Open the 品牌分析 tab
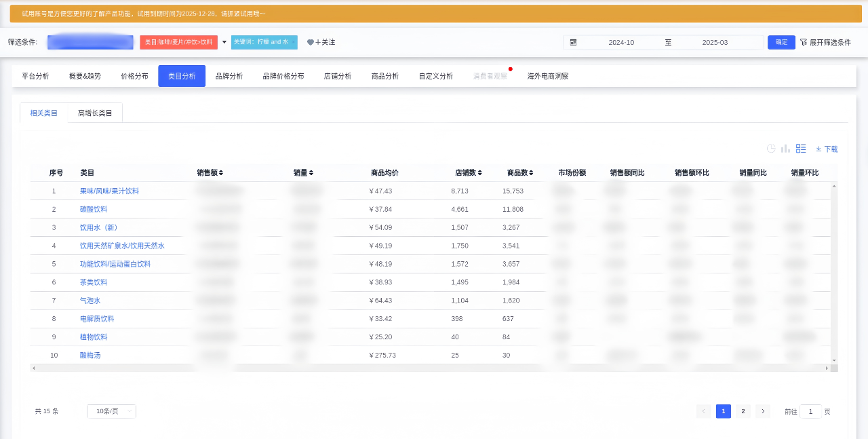This screenshot has height=439, width=868. tap(229, 76)
